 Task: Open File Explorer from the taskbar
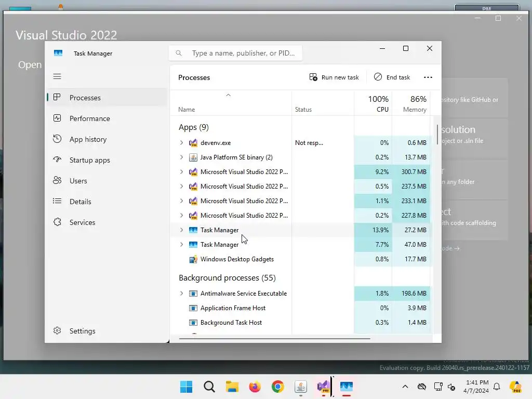click(x=232, y=387)
